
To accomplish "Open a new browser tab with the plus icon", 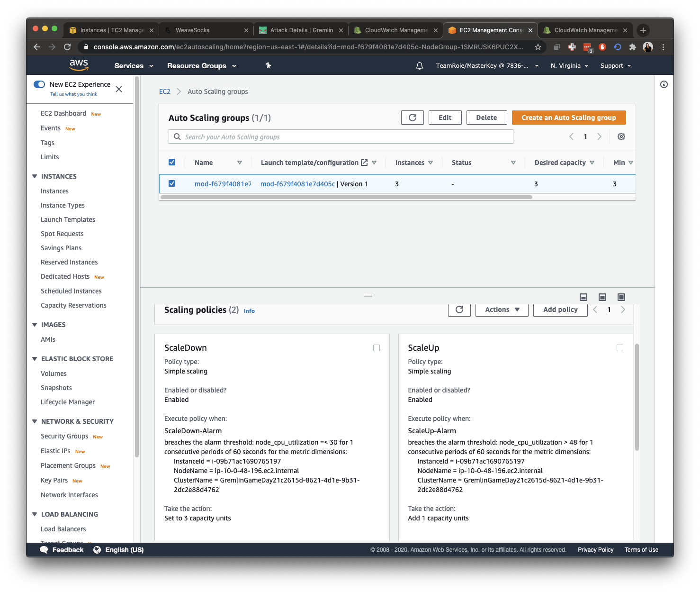I will (643, 30).
